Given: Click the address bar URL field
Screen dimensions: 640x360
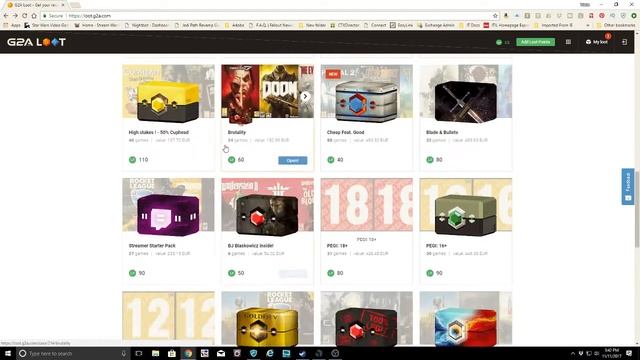Looking at the screenshot, I should click(269, 16).
